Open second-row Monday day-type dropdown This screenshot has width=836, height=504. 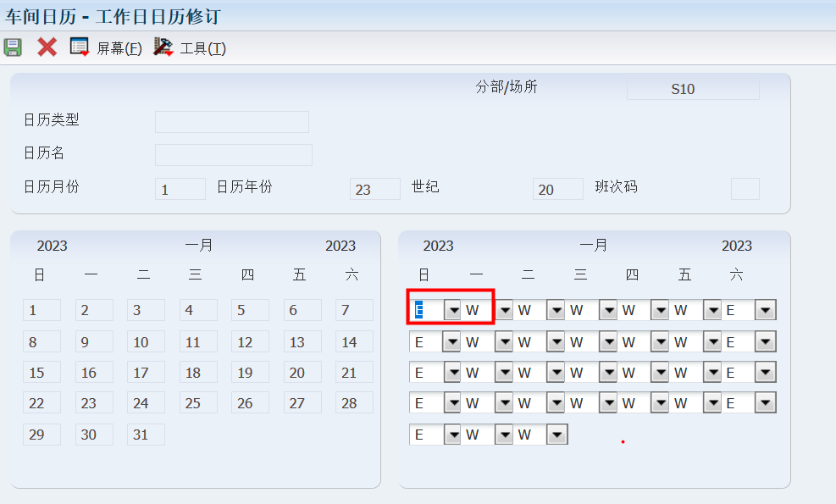tap(505, 342)
